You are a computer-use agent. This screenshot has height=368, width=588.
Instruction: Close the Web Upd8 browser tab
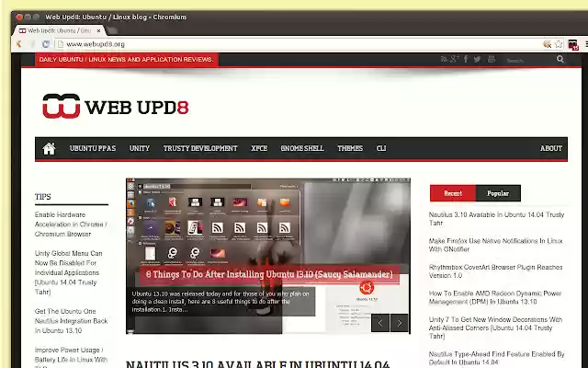pos(99,30)
